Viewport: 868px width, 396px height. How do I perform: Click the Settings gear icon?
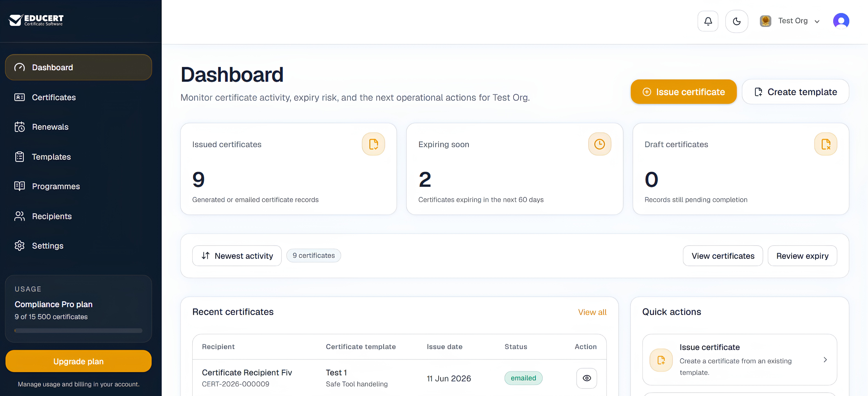pos(20,246)
